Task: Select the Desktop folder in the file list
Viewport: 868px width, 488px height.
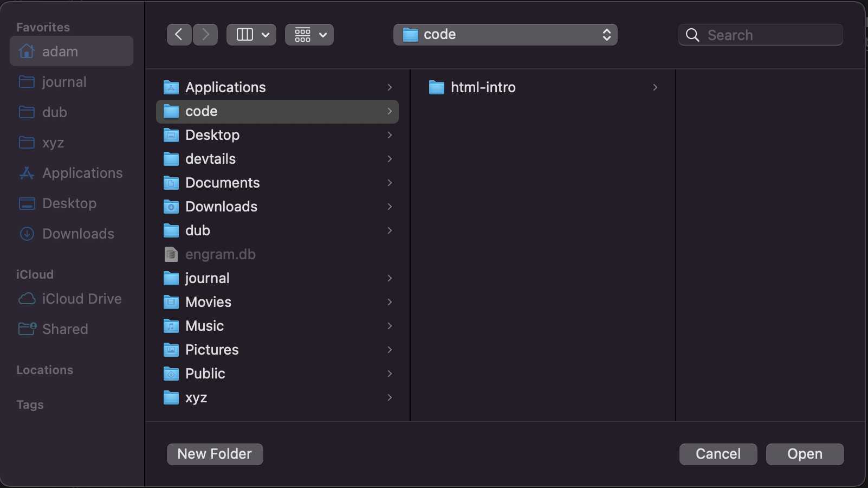Action: coord(212,135)
